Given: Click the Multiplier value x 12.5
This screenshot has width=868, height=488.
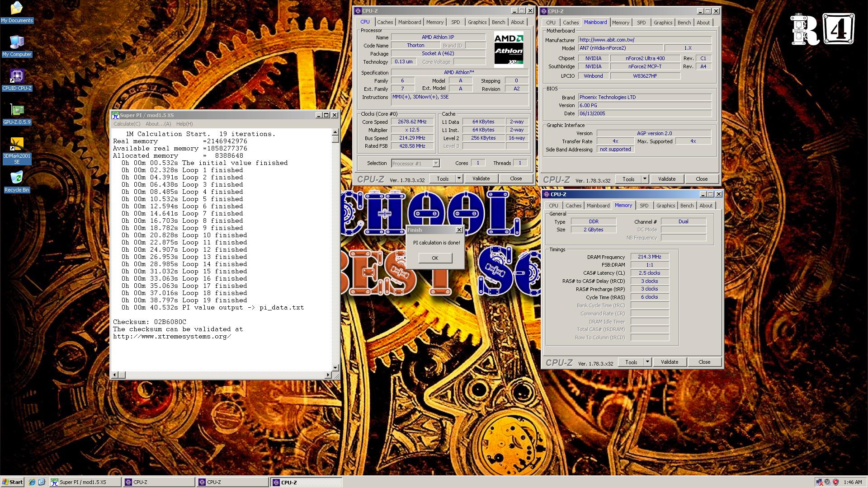Looking at the screenshot, I should pyautogui.click(x=412, y=130).
